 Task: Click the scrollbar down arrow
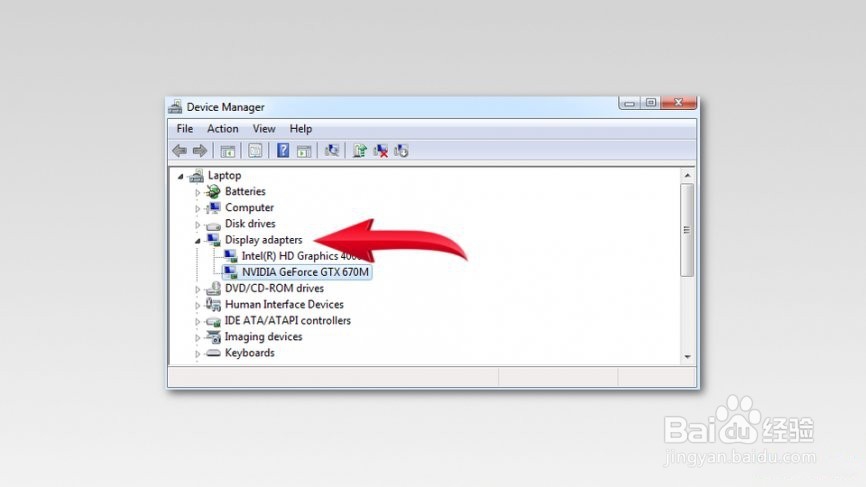click(687, 357)
